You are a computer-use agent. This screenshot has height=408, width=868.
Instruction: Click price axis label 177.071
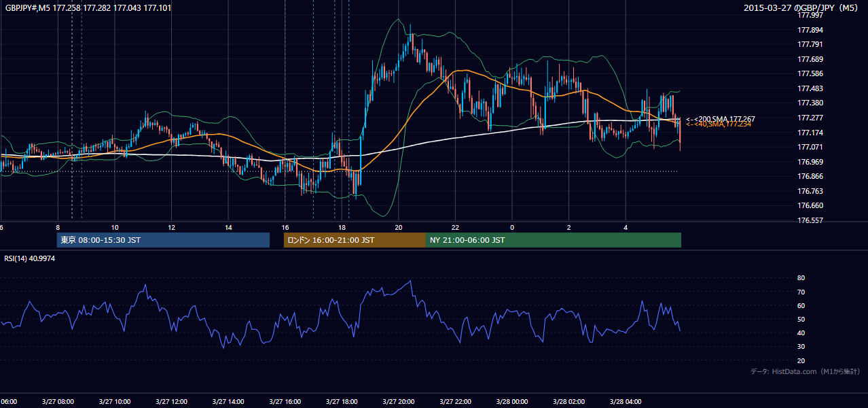coord(810,147)
